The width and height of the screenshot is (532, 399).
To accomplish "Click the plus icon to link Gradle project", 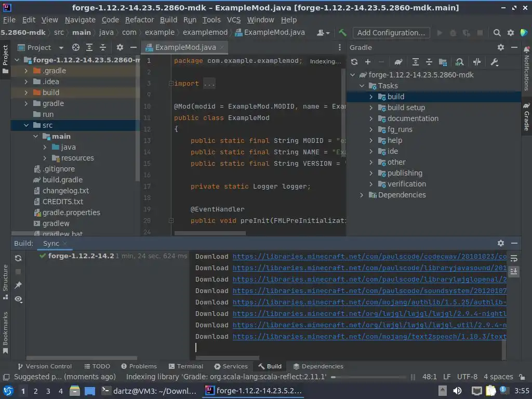I will coord(368,62).
